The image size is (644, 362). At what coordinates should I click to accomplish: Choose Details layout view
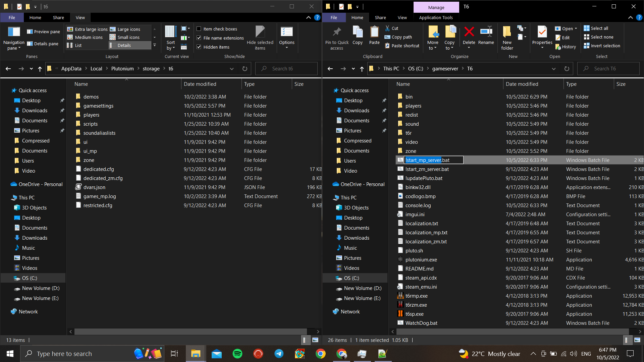tap(130, 45)
